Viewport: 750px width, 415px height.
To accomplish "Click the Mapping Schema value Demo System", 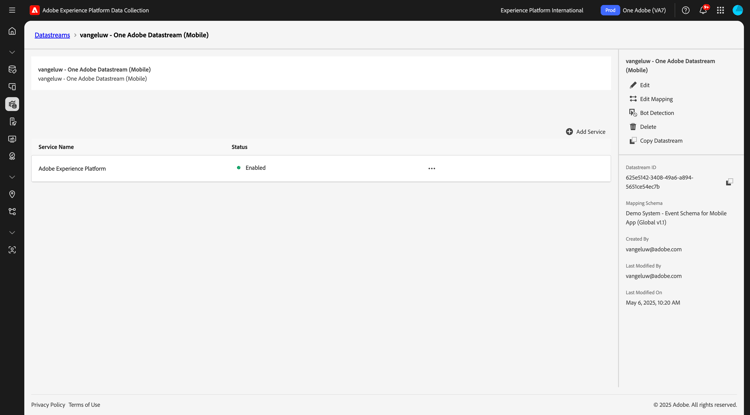I will pyautogui.click(x=676, y=218).
